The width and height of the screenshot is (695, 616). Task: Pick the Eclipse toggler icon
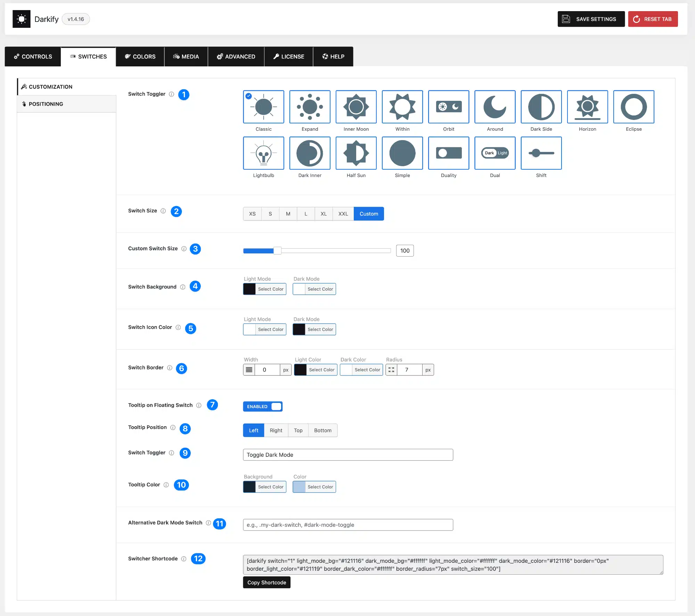click(633, 107)
